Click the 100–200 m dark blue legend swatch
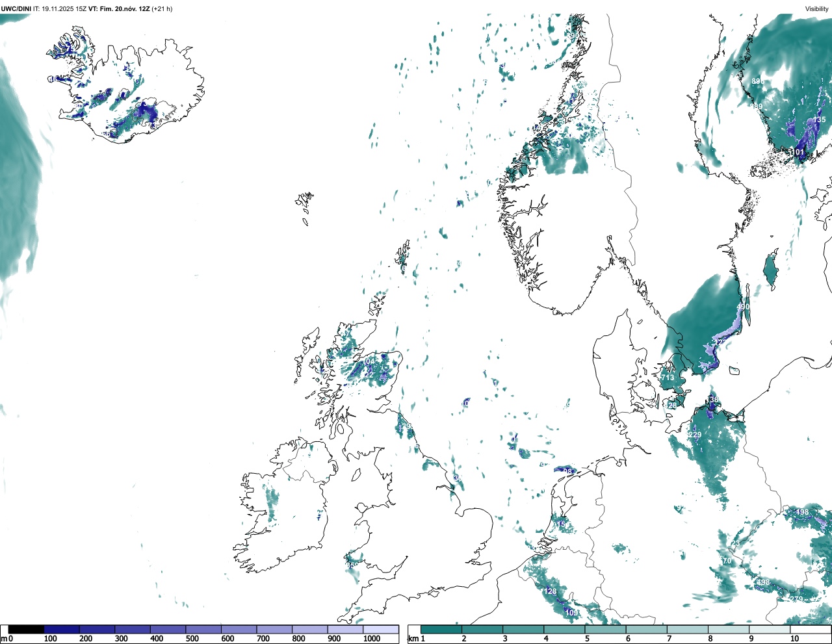832x644 pixels. click(62, 629)
